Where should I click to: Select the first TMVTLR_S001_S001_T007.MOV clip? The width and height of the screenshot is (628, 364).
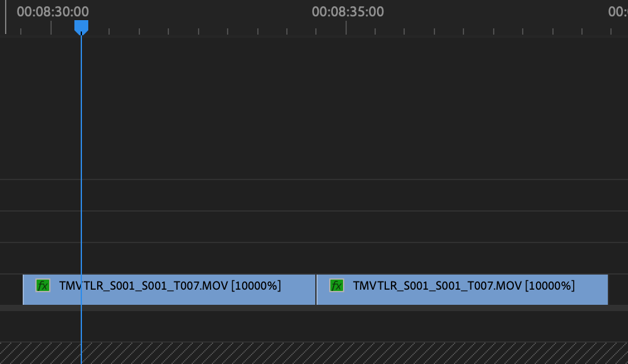[x=169, y=290]
